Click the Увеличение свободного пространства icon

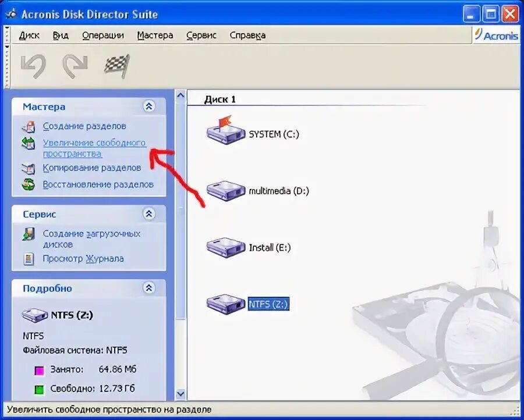(29, 144)
